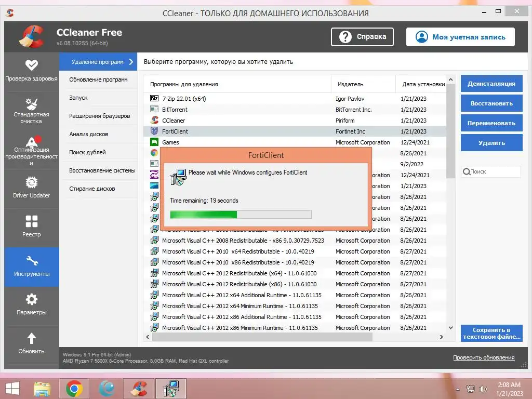Open File Explorer from taskbar
This screenshot has height=399, width=532.
coord(42,389)
